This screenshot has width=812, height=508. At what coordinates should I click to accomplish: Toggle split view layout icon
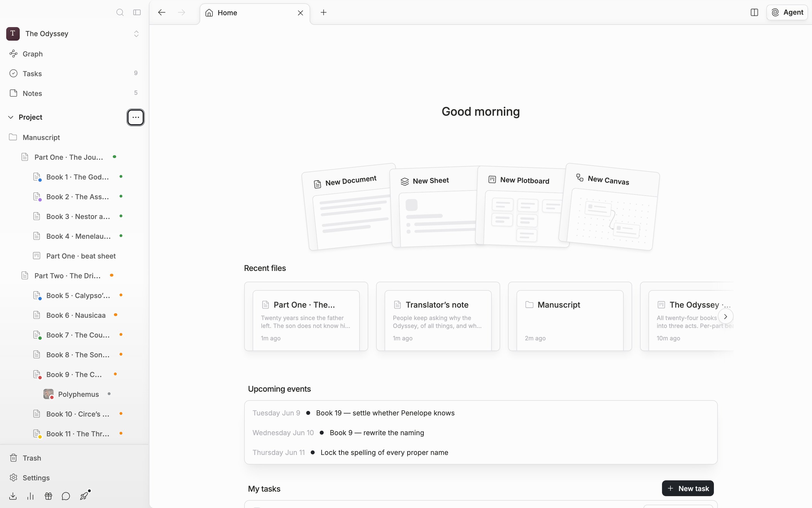(x=754, y=12)
